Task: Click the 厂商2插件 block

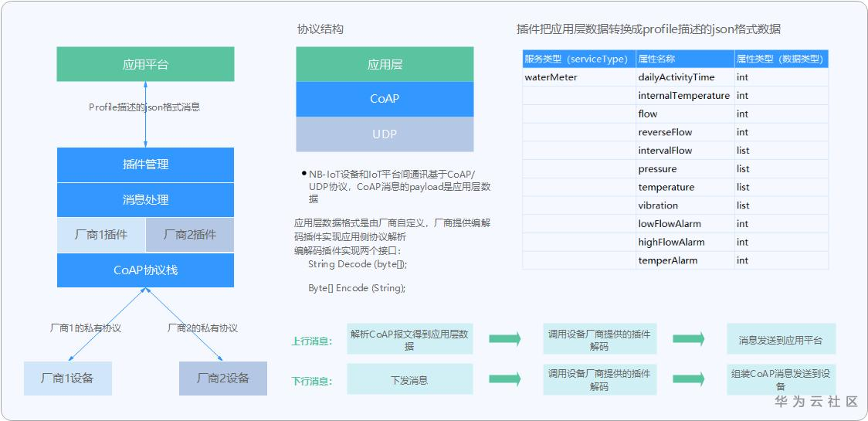Action: click(x=190, y=235)
